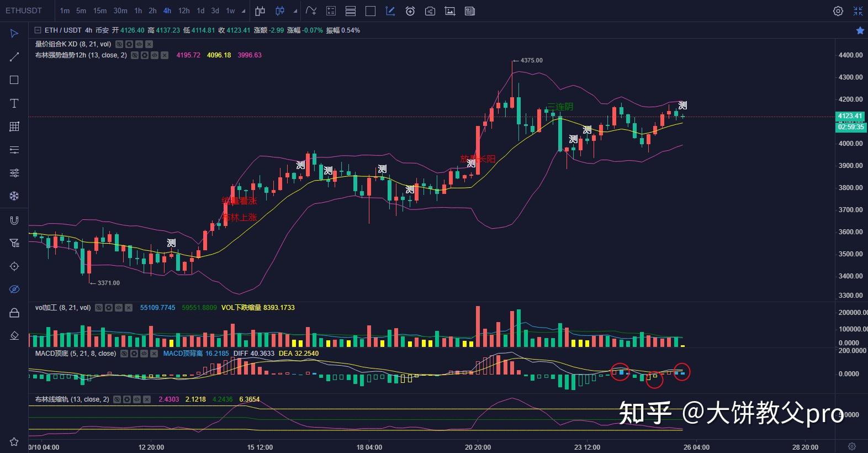868x453 pixels.
Task: Select the text annotation tool
Action: 14,103
